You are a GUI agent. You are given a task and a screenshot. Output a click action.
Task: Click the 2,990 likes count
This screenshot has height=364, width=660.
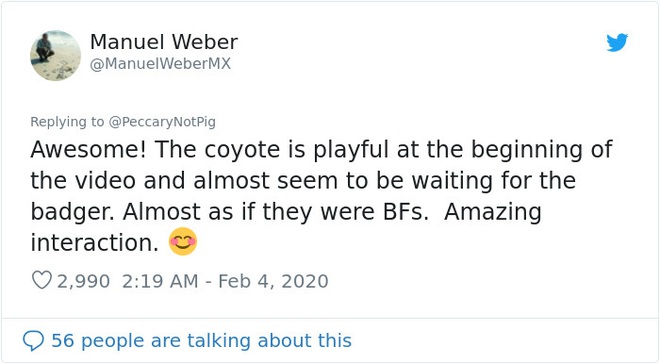pyautogui.click(x=83, y=281)
